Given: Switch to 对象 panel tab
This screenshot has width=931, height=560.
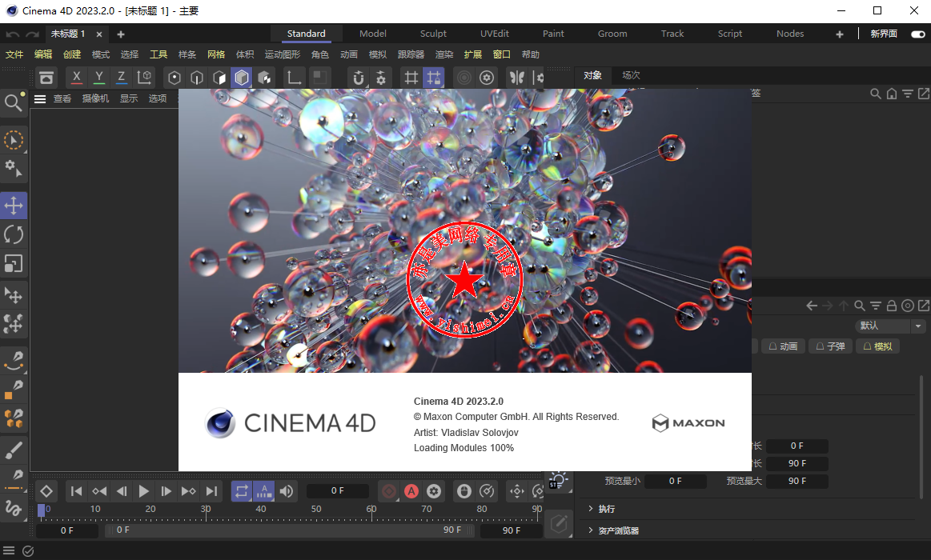Looking at the screenshot, I should tap(592, 75).
